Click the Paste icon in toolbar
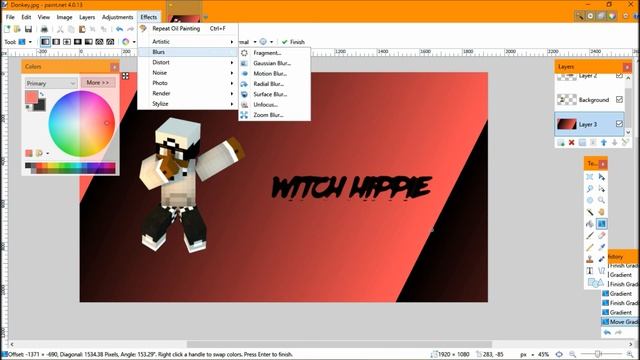Screen dimensions: 640x360 82,29
